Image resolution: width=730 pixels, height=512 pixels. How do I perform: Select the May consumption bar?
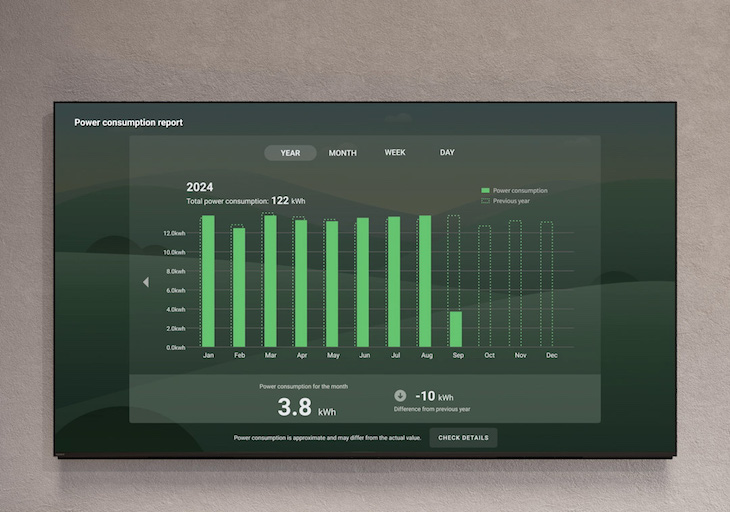332,284
